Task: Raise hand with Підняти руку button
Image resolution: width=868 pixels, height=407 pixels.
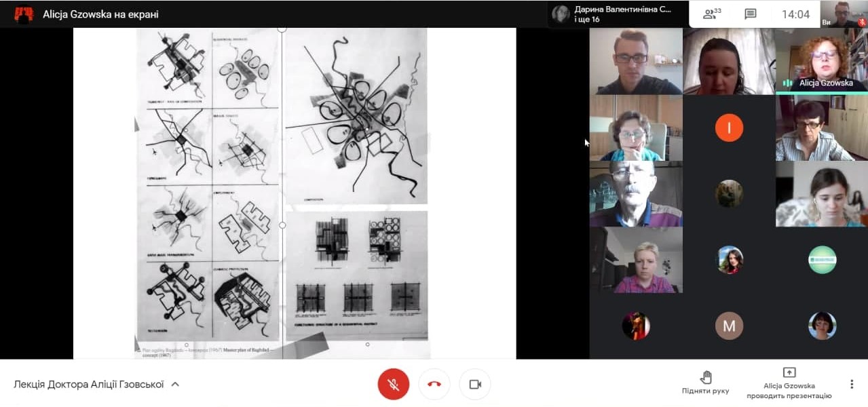Action: [x=706, y=383]
